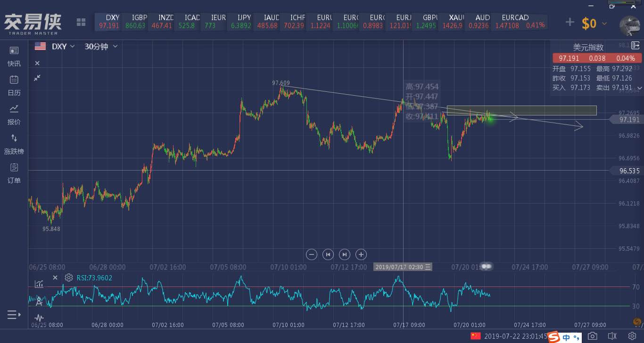Mute sound with the speaker icon

tap(612, 336)
